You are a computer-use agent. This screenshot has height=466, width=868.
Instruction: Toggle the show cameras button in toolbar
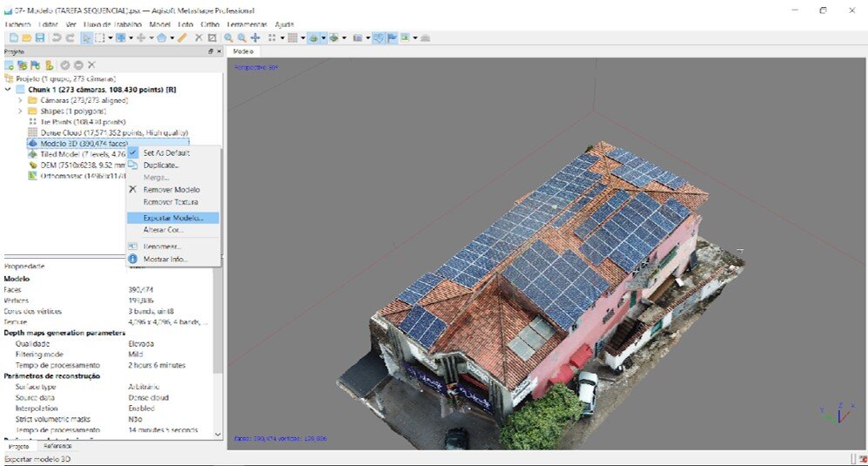pyautogui.click(x=357, y=38)
